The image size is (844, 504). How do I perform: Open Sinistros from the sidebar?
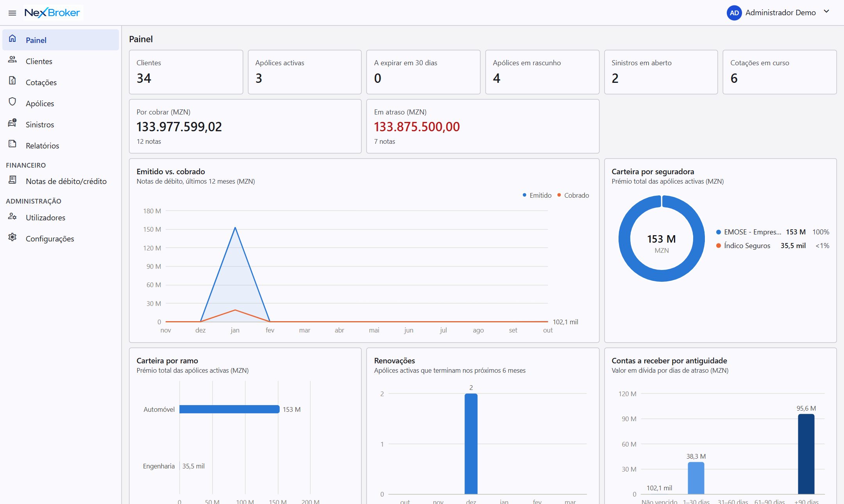coord(61,124)
